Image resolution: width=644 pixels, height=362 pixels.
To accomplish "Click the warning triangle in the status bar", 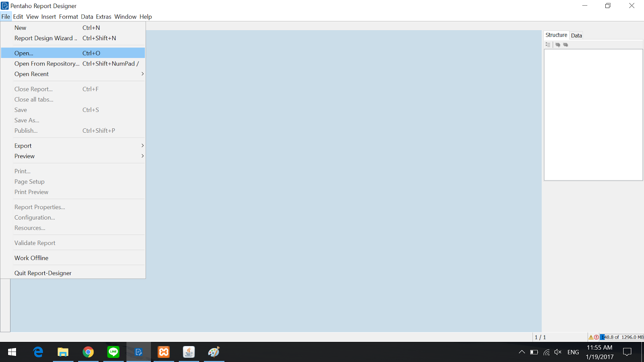I will [591, 337].
